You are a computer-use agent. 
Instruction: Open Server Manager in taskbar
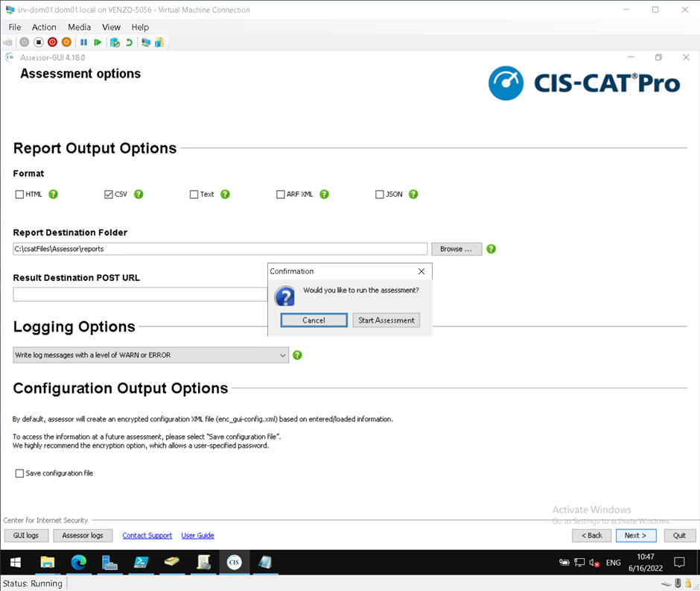click(x=109, y=563)
